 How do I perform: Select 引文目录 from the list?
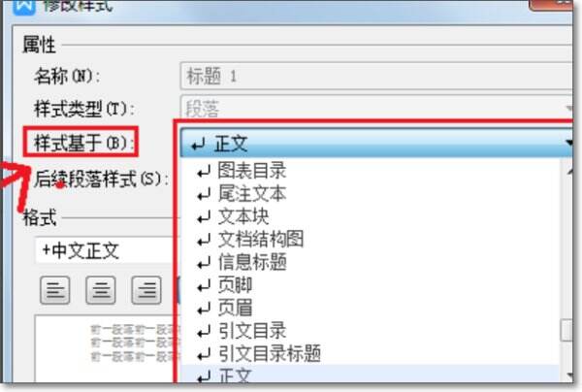370,331
